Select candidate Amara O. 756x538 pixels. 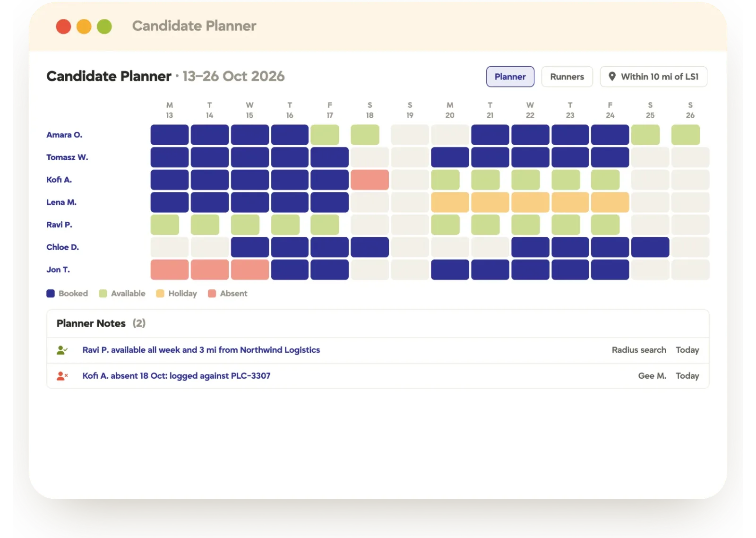64,135
